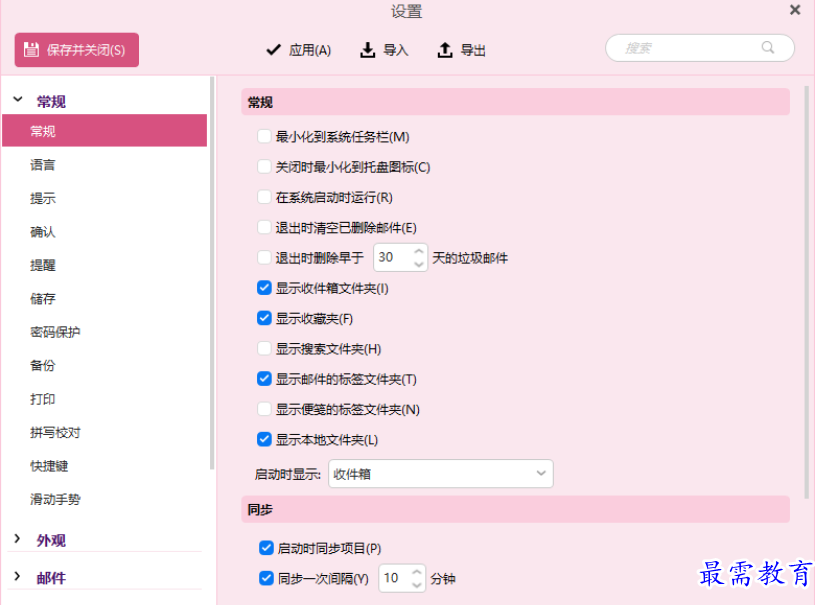Click the 保存并关闭(S) button label
821x605 pixels.
click(86, 50)
